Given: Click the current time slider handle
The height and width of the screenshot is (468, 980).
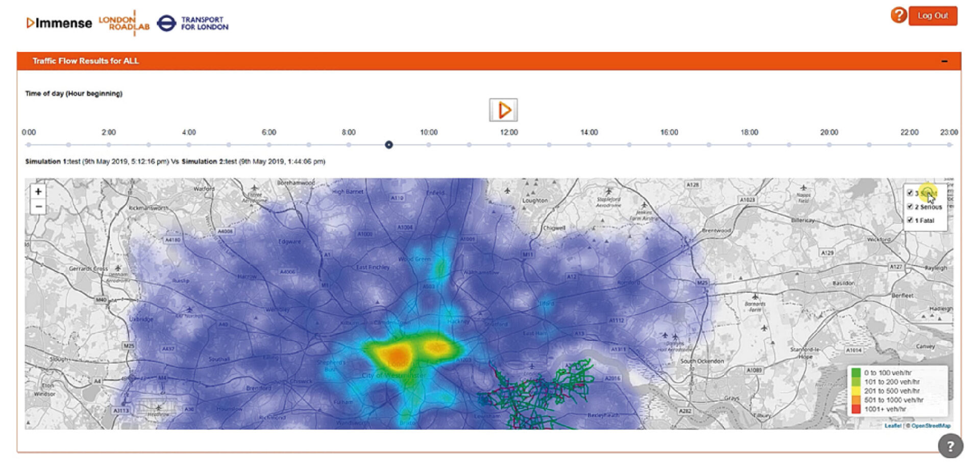Looking at the screenshot, I should [389, 145].
